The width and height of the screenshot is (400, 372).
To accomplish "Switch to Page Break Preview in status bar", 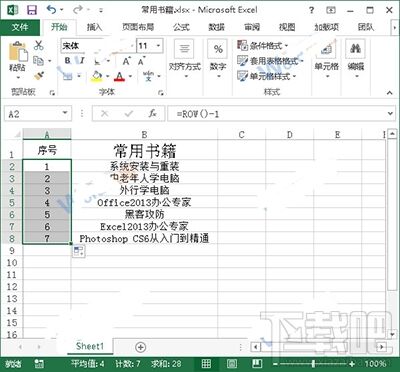I will [x=256, y=363].
